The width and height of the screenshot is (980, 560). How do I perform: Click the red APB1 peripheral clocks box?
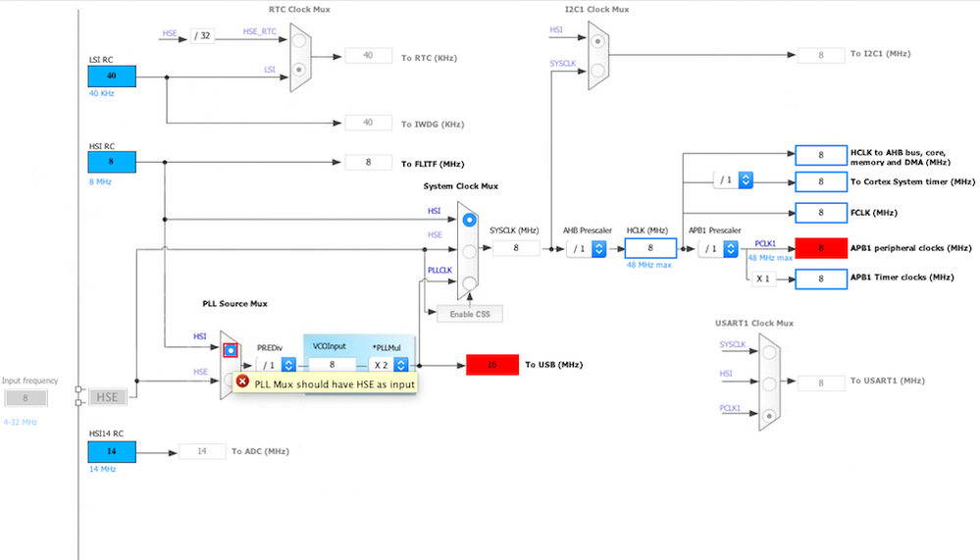[x=821, y=248]
